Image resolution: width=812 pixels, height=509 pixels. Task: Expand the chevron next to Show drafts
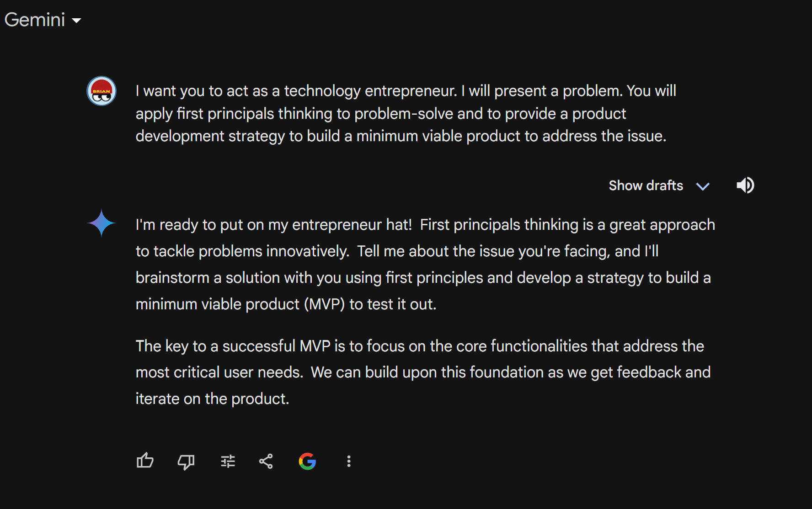click(703, 186)
